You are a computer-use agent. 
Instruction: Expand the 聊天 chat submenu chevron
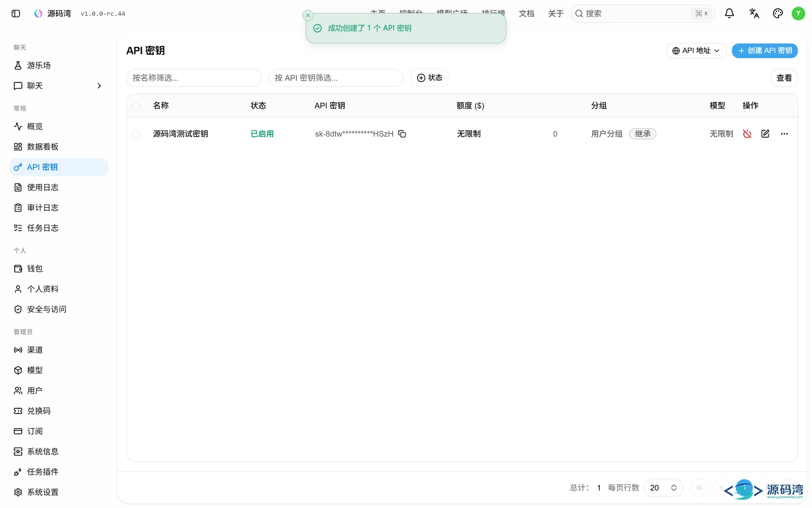point(99,86)
